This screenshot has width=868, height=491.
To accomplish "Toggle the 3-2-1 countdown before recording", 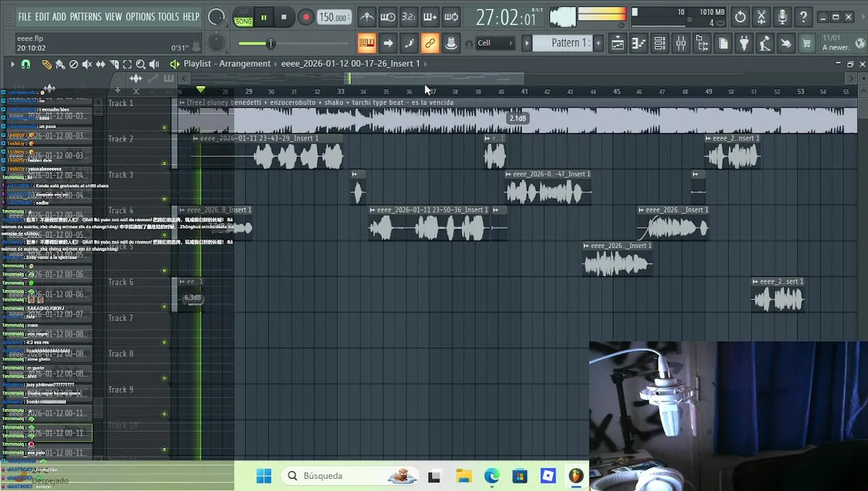I will pos(409,17).
